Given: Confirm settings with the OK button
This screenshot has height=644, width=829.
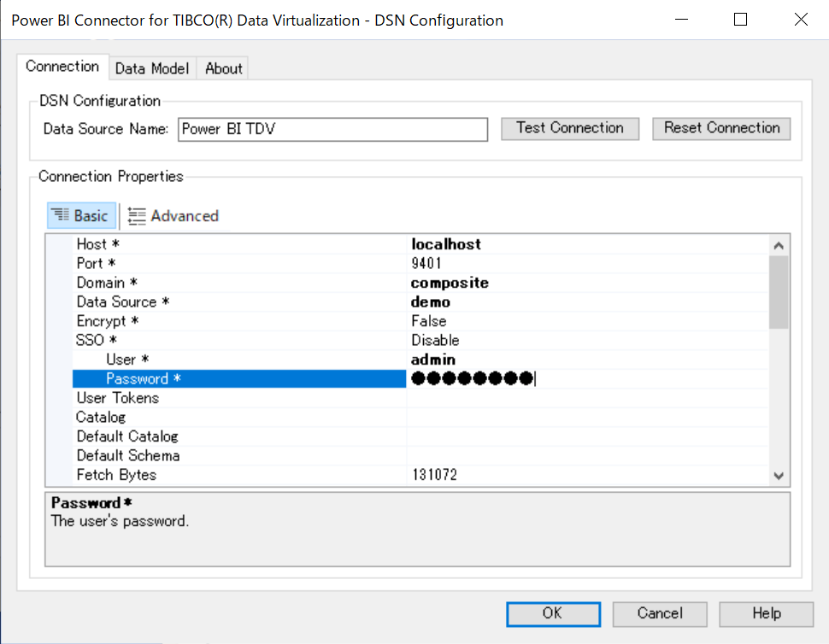Looking at the screenshot, I should [x=553, y=614].
